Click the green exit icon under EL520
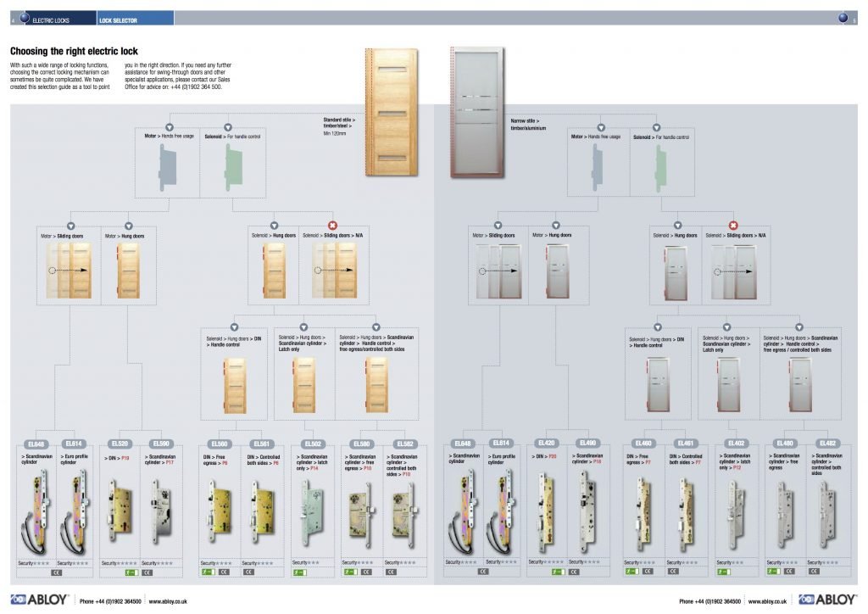 (130, 573)
